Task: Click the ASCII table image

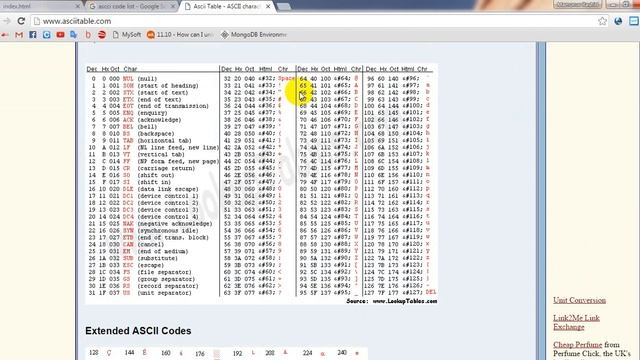Action: [x=261, y=184]
